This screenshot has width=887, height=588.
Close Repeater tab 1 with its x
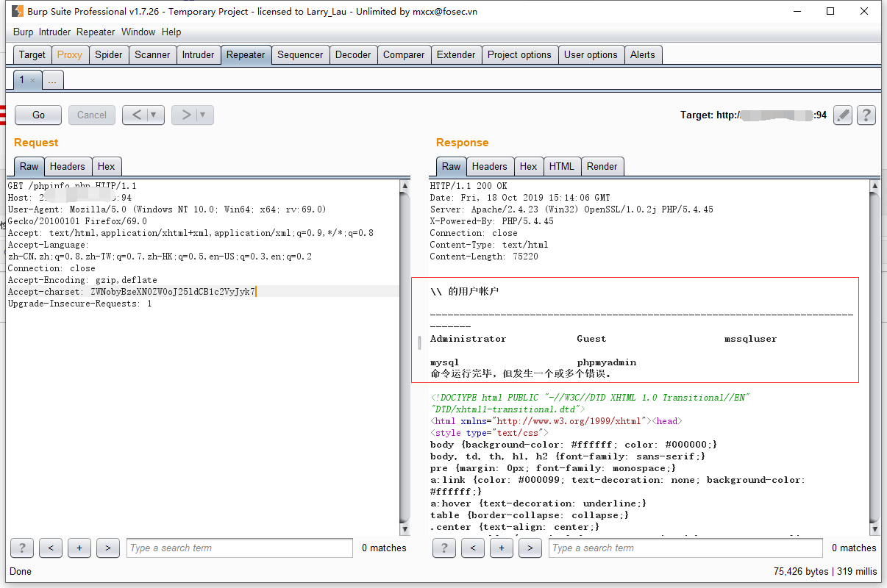pos(32,81)
